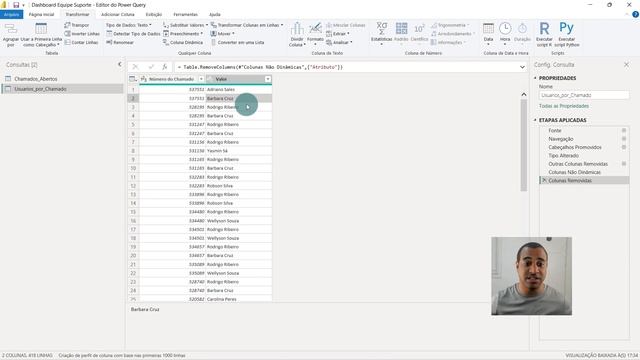Image resolution: width=640 pixels, height=360 pixels.
Task: Click Inverter Linhas in the ribbon
Action: tap(82, 34)
